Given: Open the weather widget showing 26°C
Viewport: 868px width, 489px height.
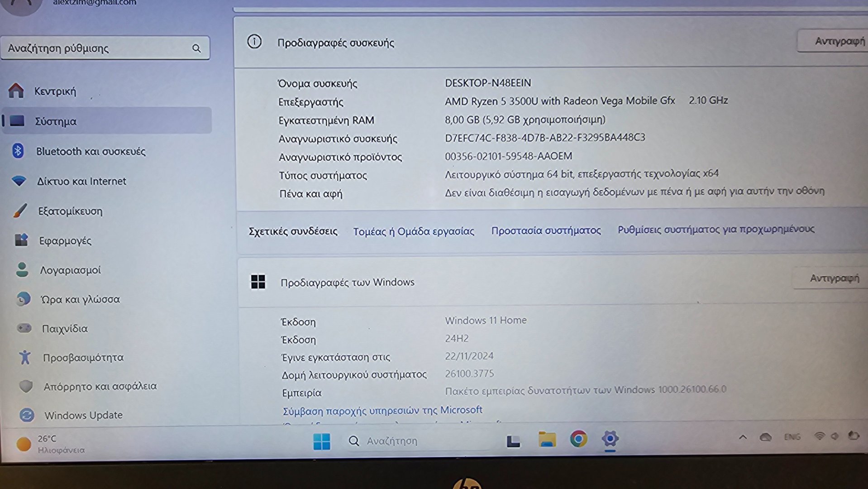Looking at the screenshot, I should (51, 444).
